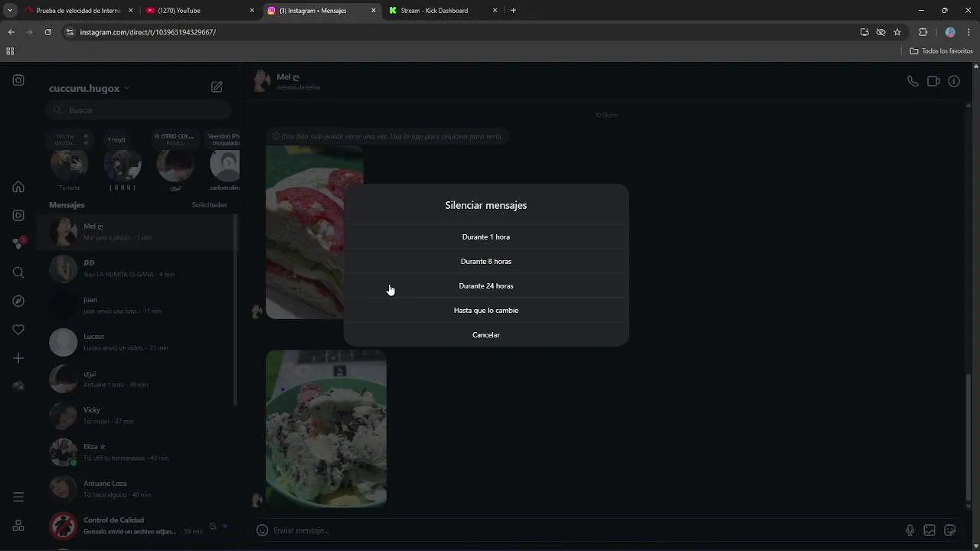Screen dimensions: 980x551
Task: Open tab search dropdown arrow
Action: coord(10,11)
